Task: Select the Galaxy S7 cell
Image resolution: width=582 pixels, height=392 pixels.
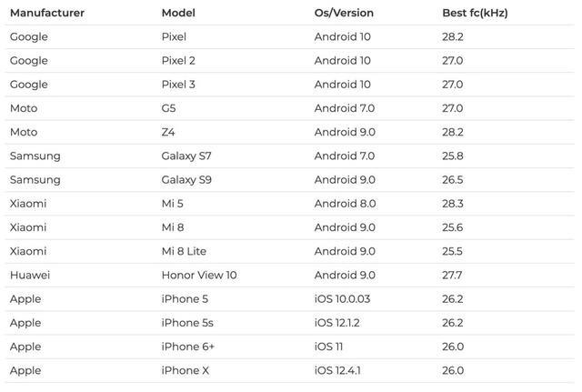Action: pos(186,156)
